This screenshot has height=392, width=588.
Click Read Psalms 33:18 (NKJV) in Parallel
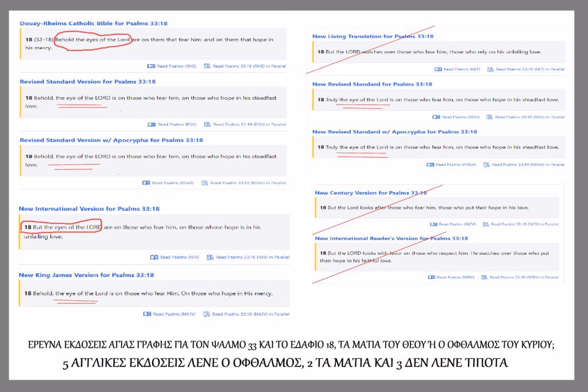(x=251, y=315)
